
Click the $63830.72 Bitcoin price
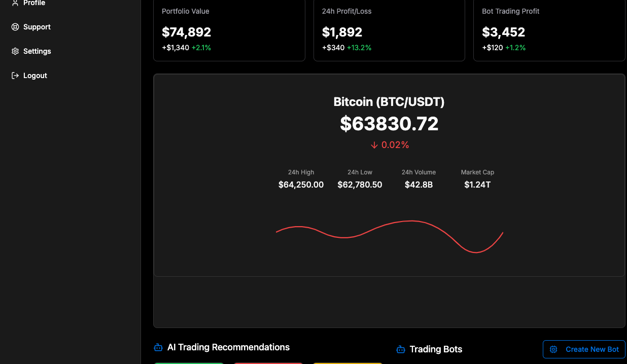coord(389,124)
